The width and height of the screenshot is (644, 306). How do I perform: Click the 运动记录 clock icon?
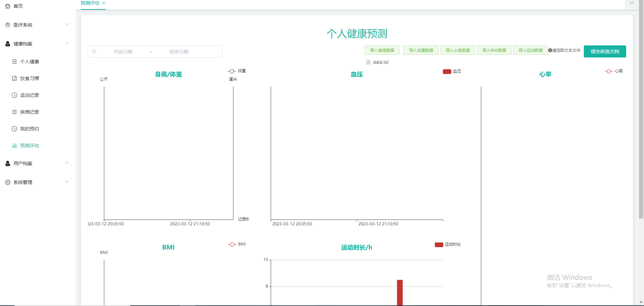pos(14,95)
